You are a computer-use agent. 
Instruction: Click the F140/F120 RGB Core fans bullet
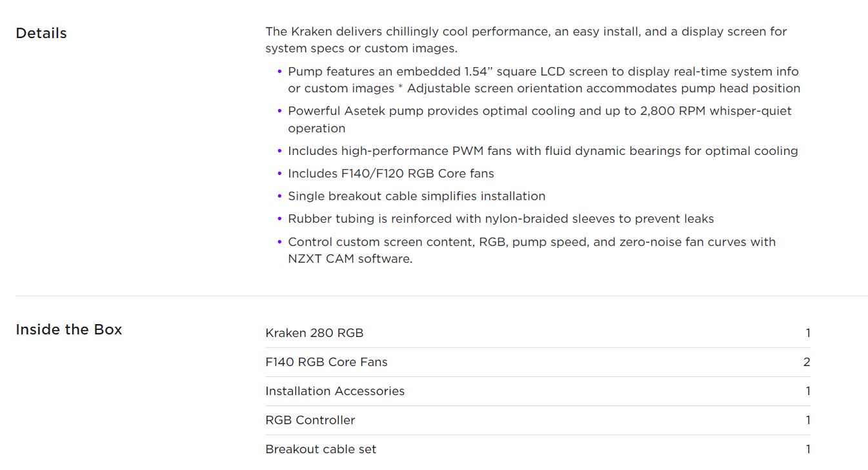pyautogui.click(x=390, y=174)
